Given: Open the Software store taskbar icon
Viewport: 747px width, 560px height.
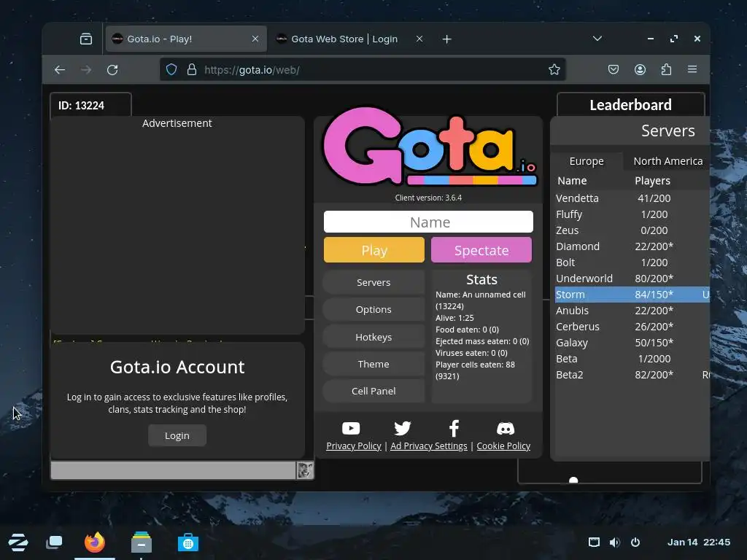Looking at the screenshot, I should [188, 542].
